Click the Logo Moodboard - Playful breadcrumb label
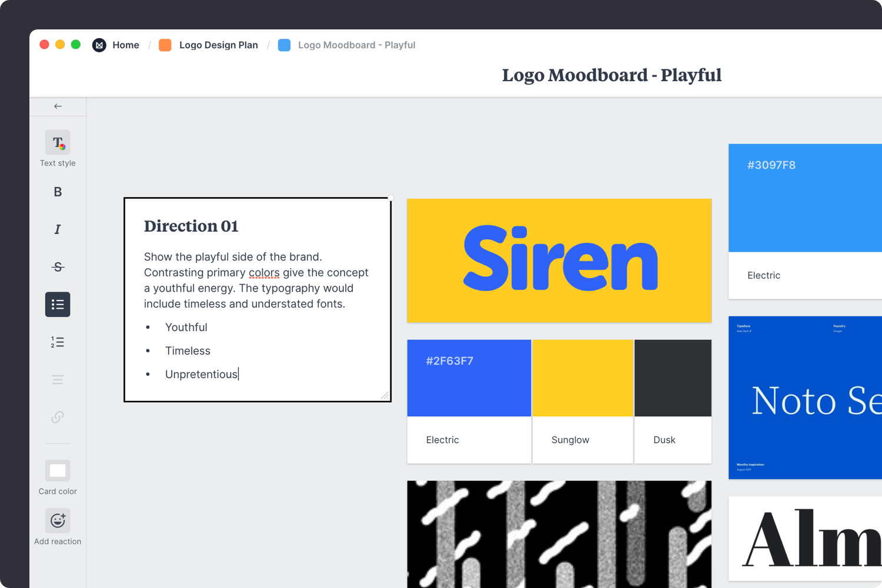The width and height of the screenshot is (882, 588). click(357, 45)
